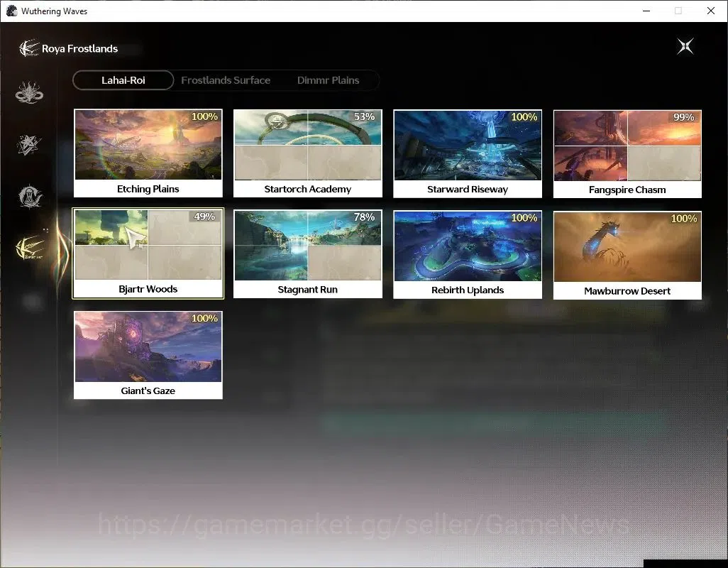Click the 49% progress on Bjartr Woods
Screen dimensions: 728x568
(x=204, y=217)
